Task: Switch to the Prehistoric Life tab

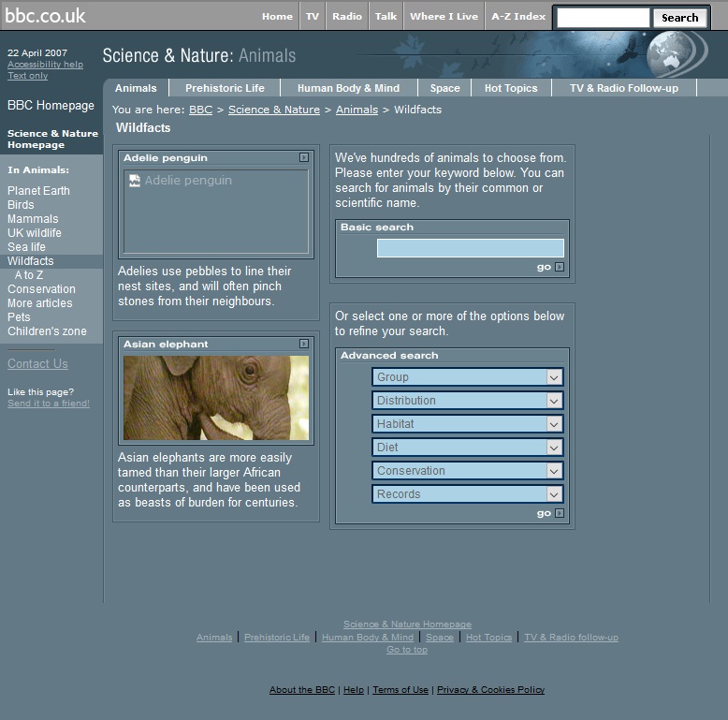Action: [x=225, y=88]
